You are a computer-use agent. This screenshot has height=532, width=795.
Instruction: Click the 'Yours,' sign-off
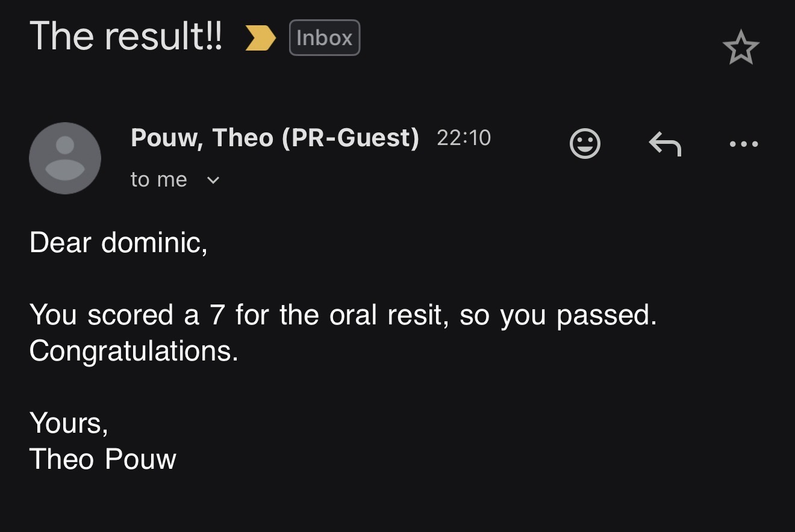[x=69, y=423]
